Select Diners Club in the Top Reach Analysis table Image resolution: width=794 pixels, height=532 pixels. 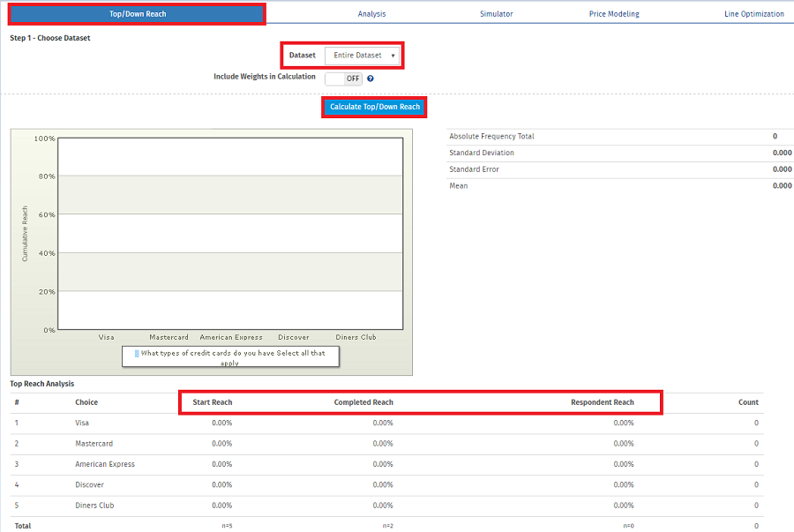pyautogui.click(x=94, y=506)
